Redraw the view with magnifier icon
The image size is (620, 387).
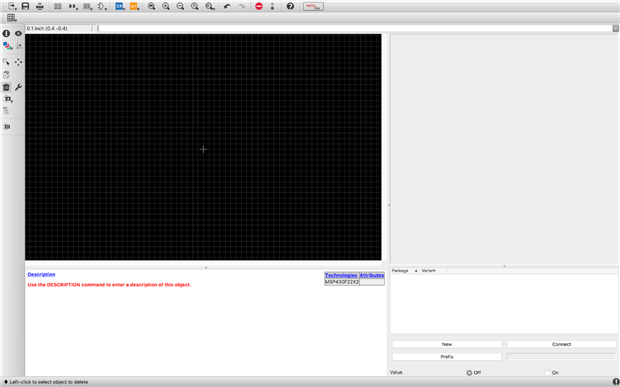coord(195,6)
